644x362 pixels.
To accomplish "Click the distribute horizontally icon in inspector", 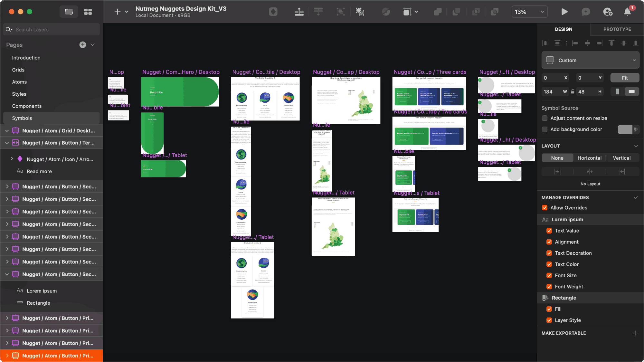I will [545, 43].
